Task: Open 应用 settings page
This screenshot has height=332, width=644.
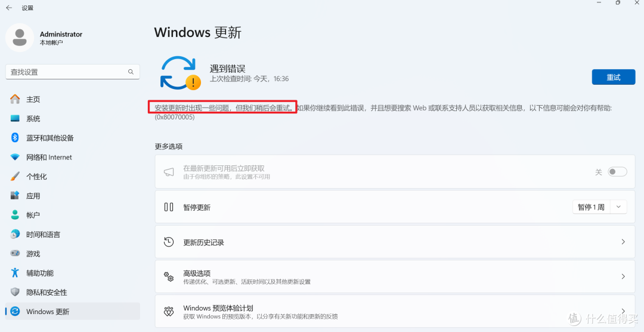Action: tap(73, 196)
